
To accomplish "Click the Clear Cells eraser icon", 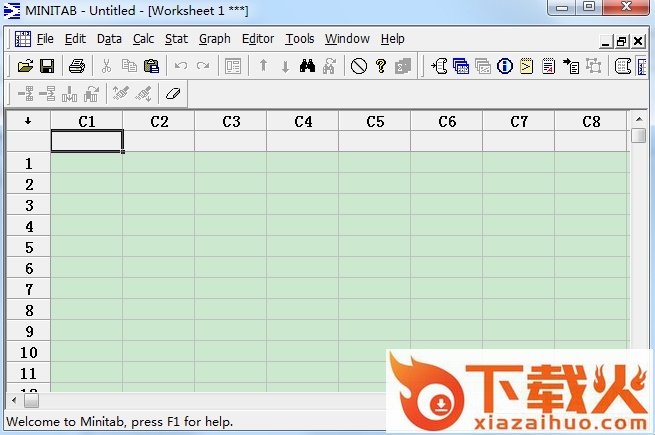I will point(172,93).
